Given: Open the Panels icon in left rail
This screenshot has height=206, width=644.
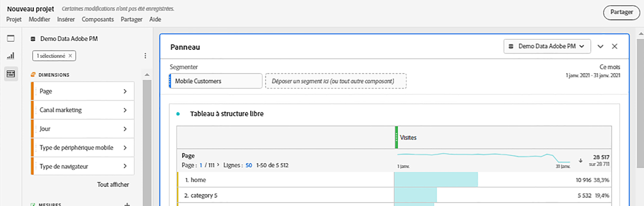Looking at the screenshot, I should (x=11, y=38).
